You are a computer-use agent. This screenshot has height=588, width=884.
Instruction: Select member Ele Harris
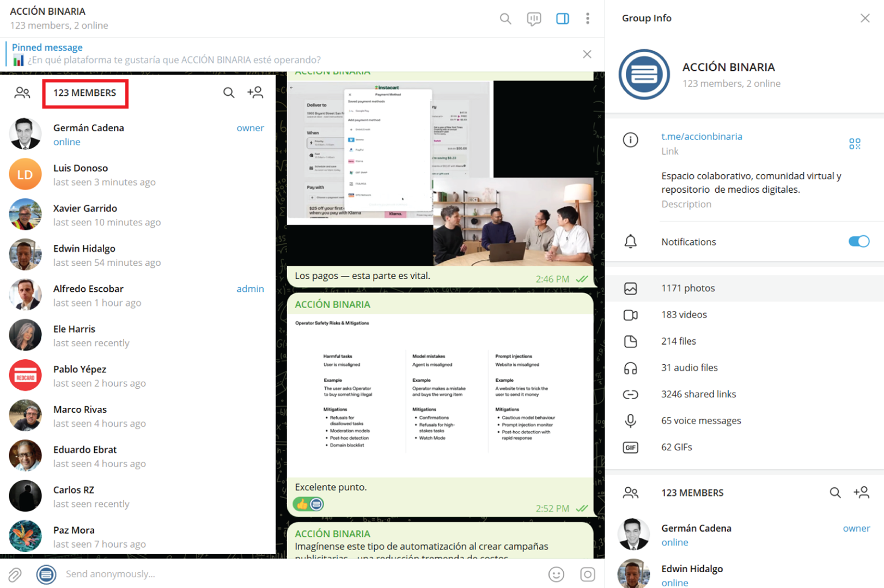coord(137,335)
